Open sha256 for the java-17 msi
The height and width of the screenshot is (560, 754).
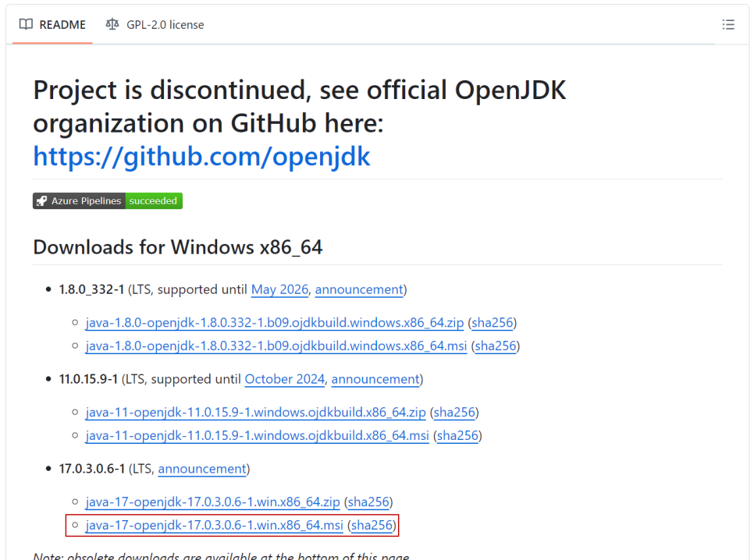372,526
